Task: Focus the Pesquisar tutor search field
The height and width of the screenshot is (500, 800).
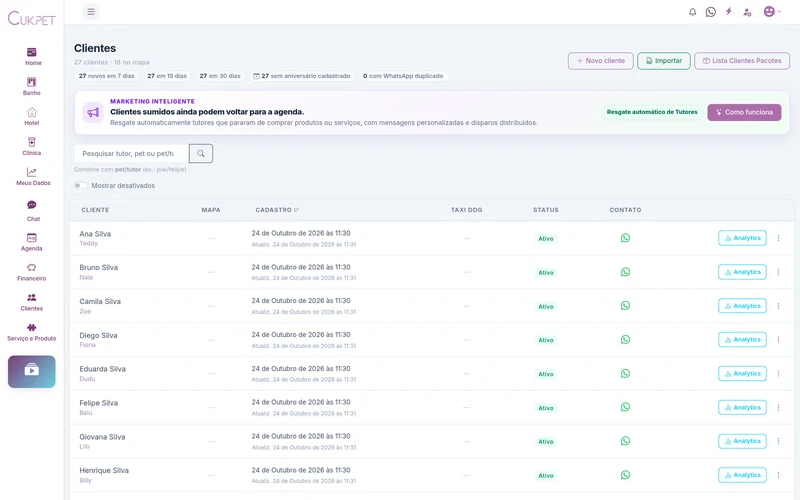Action: click(132, 154)
